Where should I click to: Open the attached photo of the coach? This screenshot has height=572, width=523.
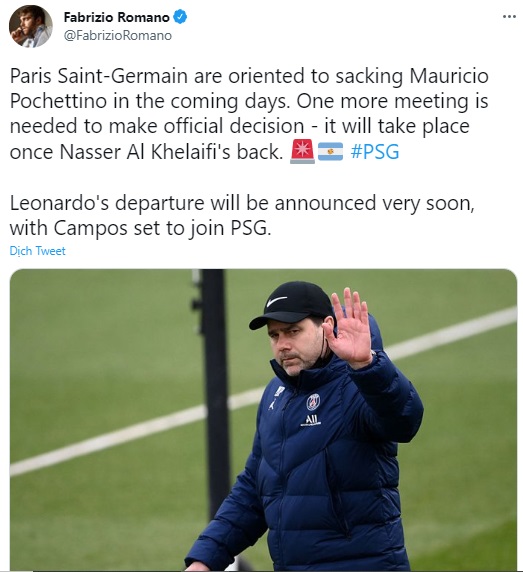(x=263, y=420)
